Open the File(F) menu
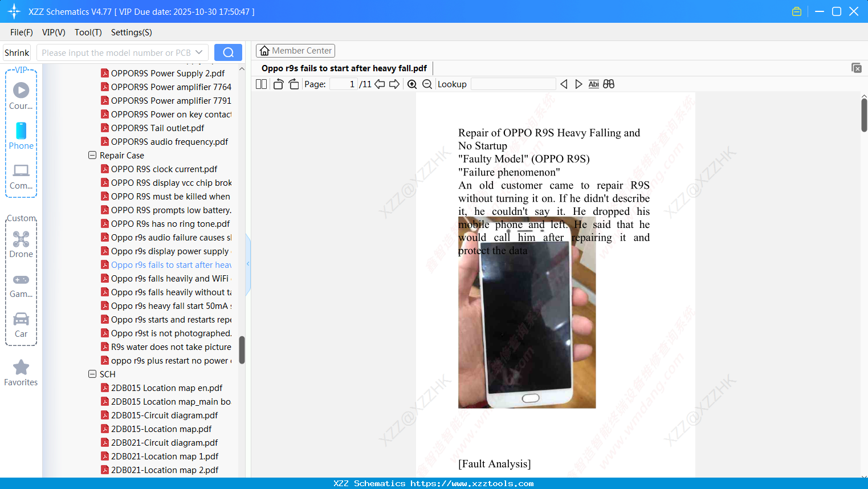Screen dimensions: 868x489 click(22, 32)
